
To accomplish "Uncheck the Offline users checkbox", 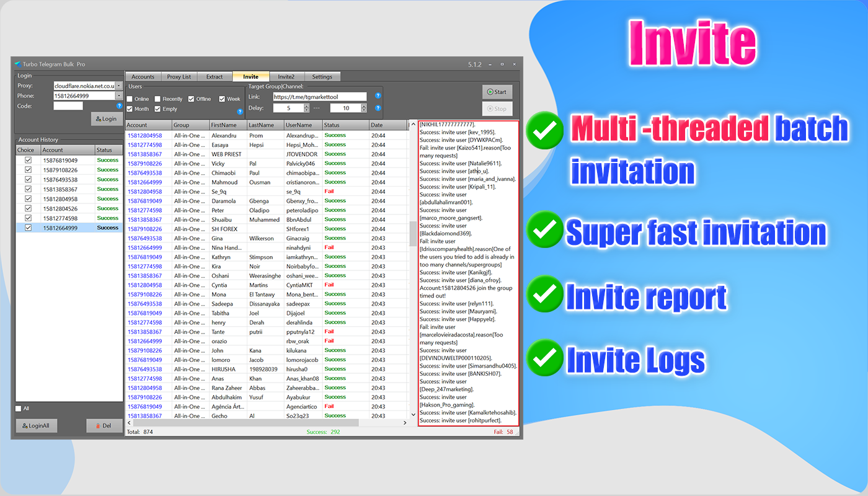I will pos(192,99).
